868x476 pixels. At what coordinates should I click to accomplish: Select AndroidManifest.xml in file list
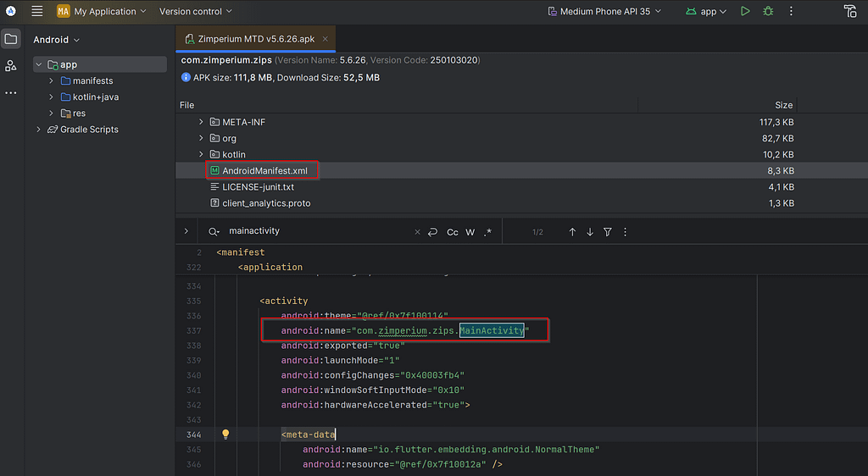[x=264, y=171]
